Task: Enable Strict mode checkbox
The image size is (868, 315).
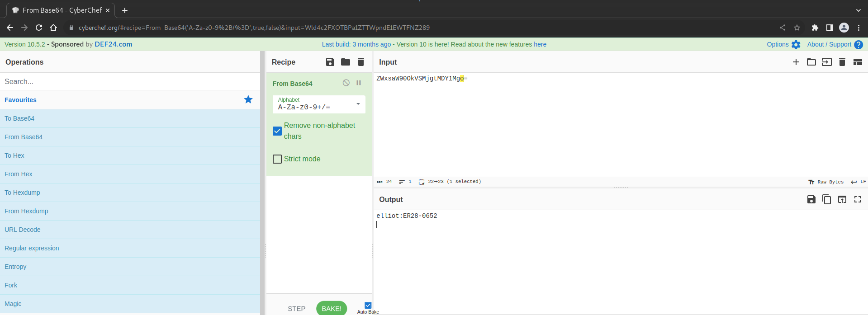Action: coord(277,159)
